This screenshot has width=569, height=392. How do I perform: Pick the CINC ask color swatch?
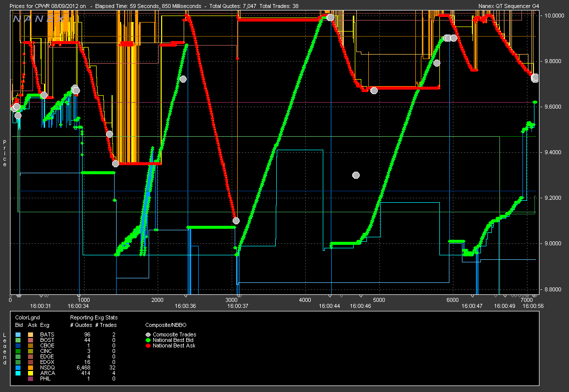[x=31, y=351]
